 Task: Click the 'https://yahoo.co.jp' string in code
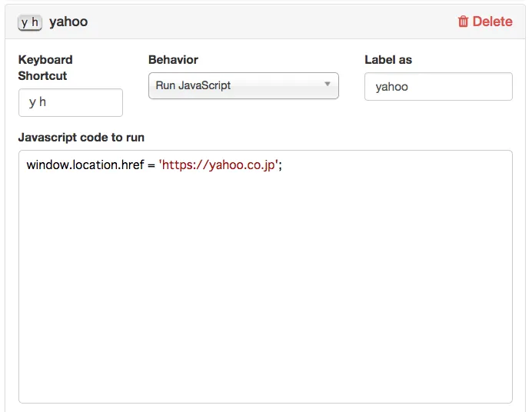click(218, 164)
